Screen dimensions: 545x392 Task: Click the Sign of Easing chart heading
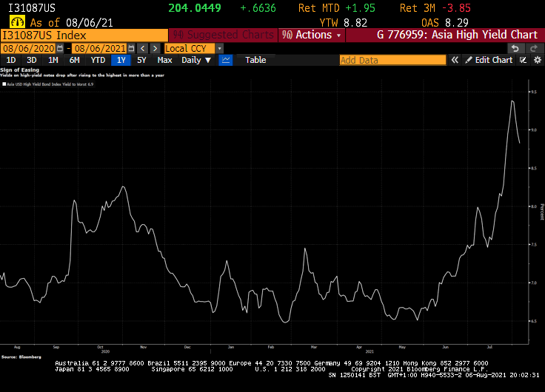tap(20, 70)
